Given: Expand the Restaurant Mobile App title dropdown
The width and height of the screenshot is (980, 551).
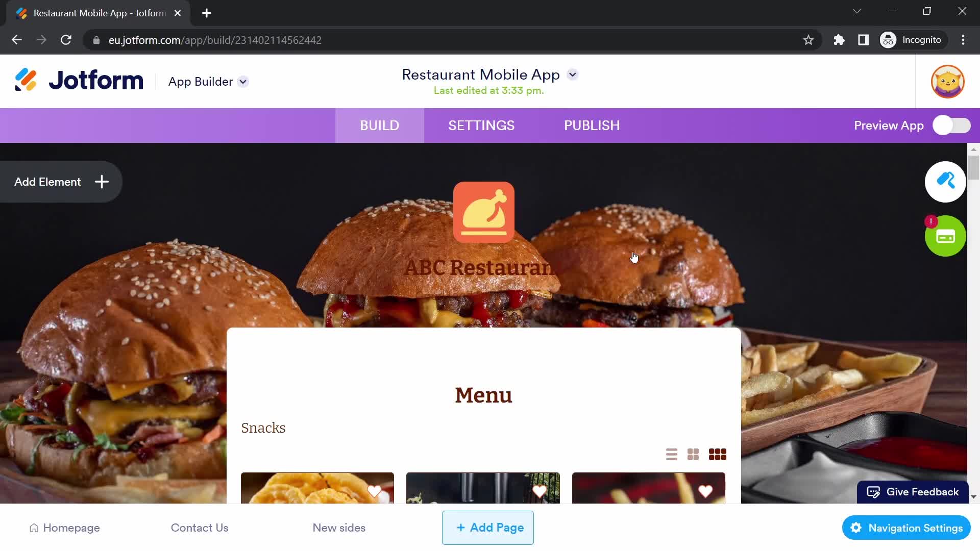Looking at the screenshot, I should pyautogui.click(x=572, y=74).
